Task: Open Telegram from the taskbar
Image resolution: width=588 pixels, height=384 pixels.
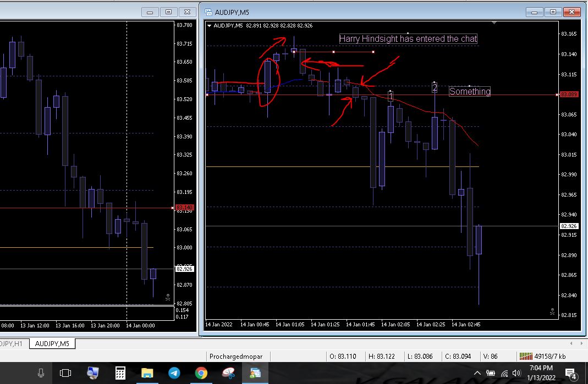Action: (x=174, y=373)
